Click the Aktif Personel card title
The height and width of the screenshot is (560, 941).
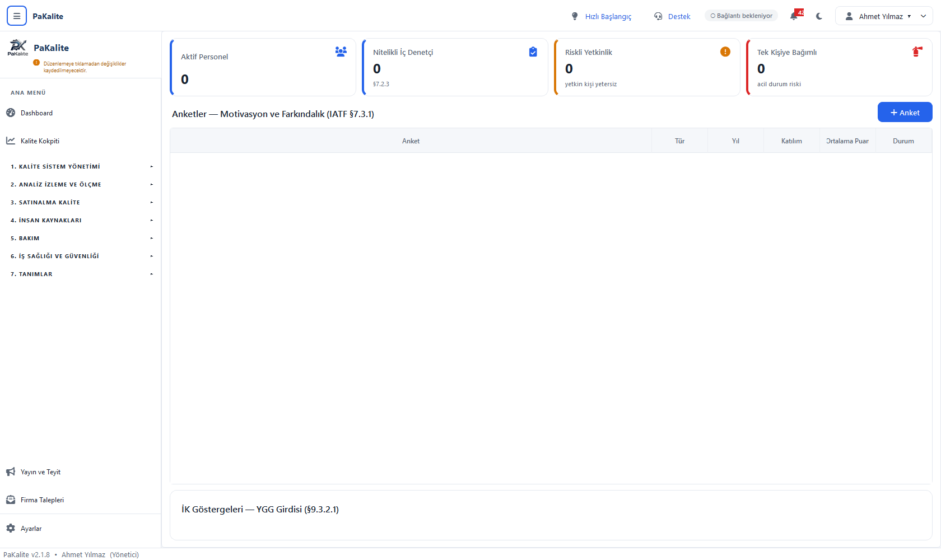[204, 57]
